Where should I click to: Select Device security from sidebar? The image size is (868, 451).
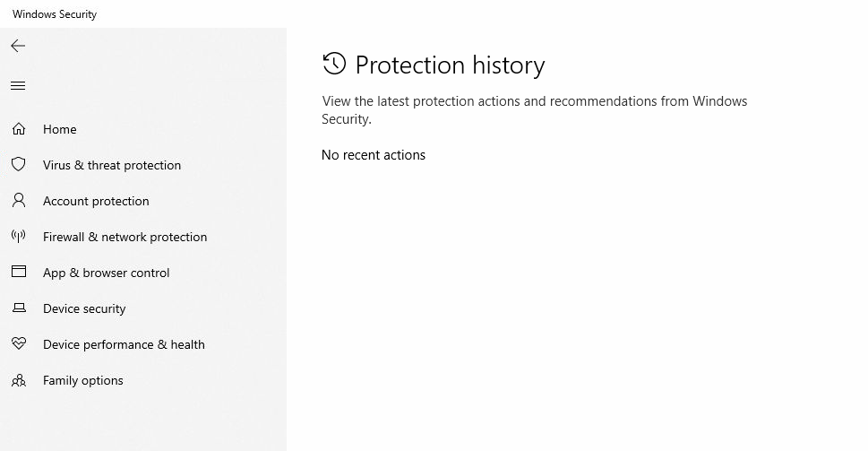(x=84, y=308)
